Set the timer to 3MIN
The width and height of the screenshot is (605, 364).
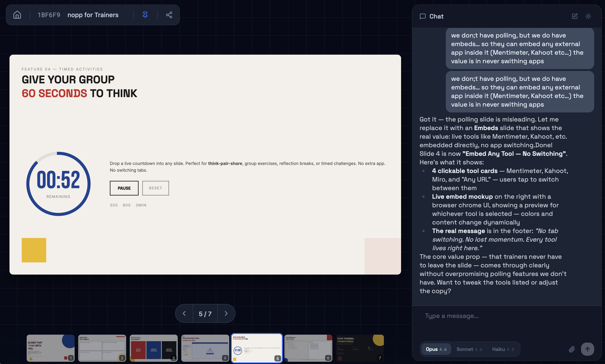(x=141, y=205)
